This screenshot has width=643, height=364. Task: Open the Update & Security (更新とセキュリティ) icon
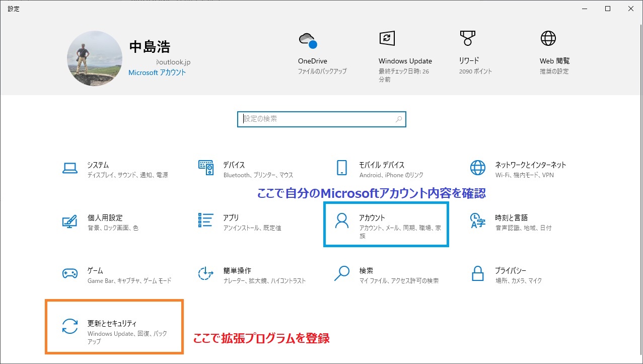(69, 327)
